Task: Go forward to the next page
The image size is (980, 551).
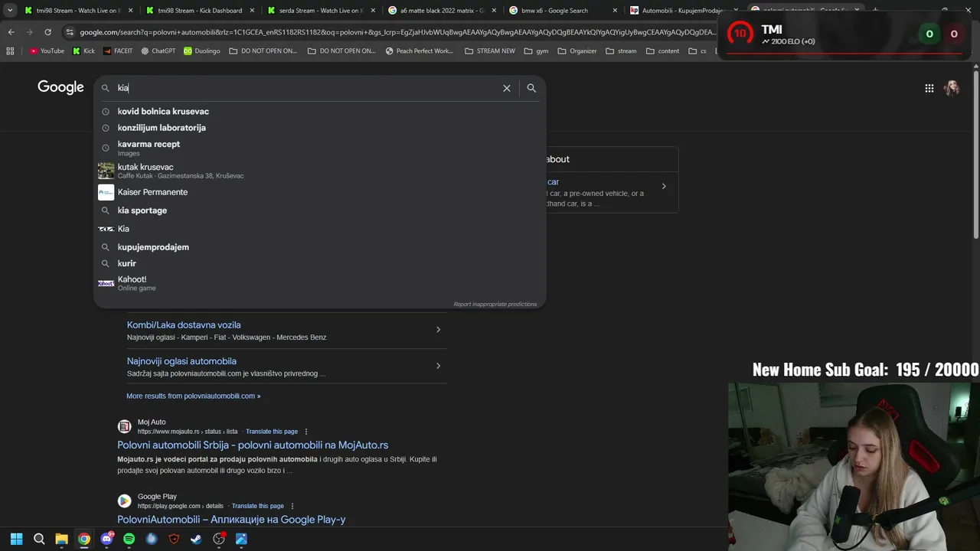Action: point(29,32)
